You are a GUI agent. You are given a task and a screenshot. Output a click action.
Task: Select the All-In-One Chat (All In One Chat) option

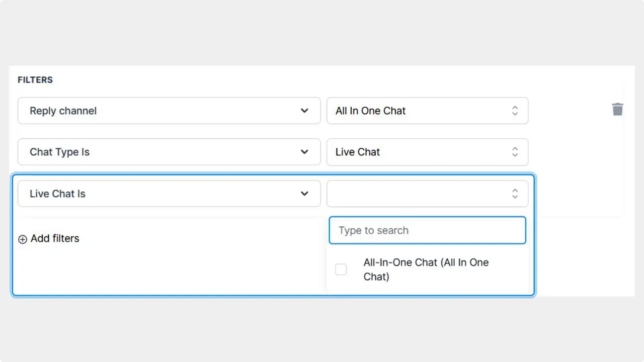tap(426, 269)
